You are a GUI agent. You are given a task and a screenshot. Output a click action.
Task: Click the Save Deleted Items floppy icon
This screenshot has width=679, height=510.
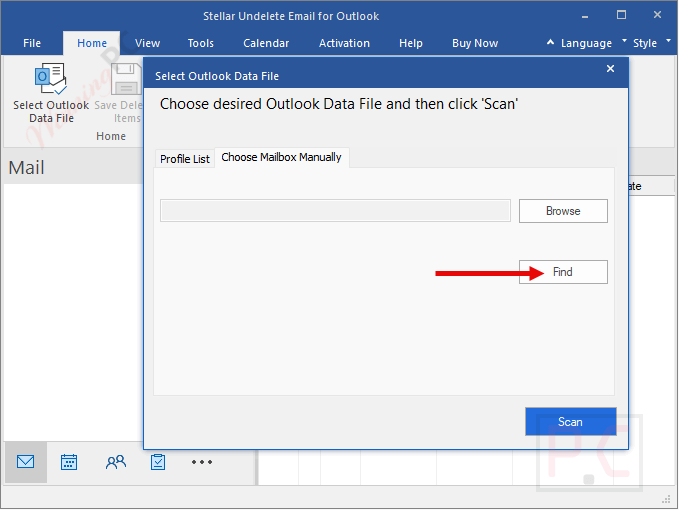(x=126, y=79)
